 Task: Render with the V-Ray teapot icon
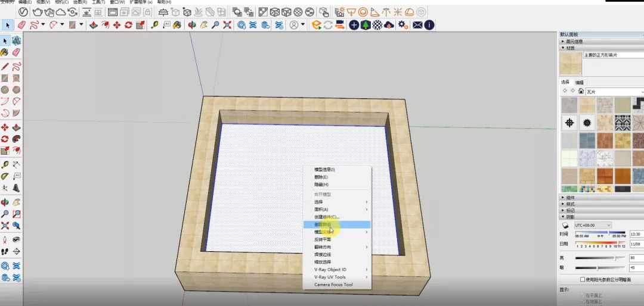click(x=38, y=12)
